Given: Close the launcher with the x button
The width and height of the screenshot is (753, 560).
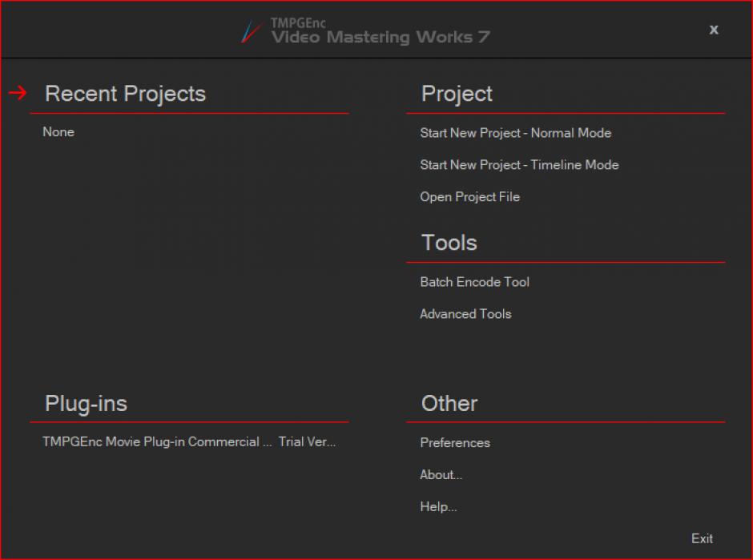Looking at the screenshot, I should (x=713, y=30).
